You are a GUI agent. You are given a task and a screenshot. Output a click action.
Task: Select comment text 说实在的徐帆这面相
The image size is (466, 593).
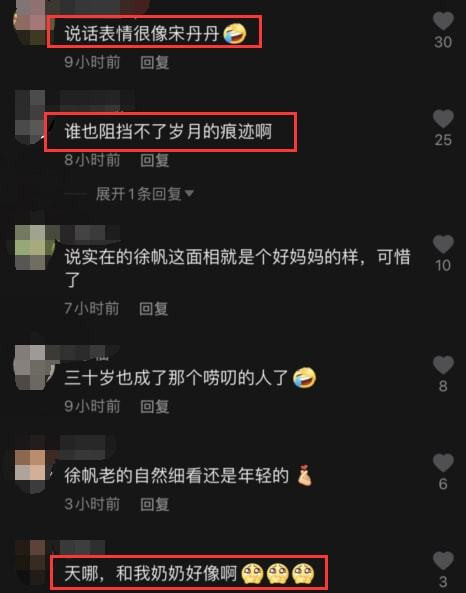[x=142, y=257]
